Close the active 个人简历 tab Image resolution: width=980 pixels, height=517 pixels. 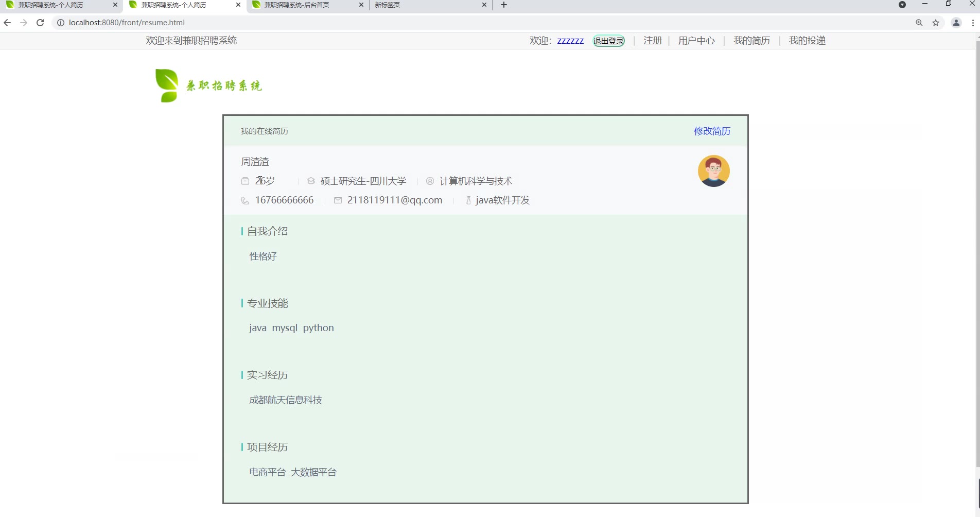tap(238, 5)
